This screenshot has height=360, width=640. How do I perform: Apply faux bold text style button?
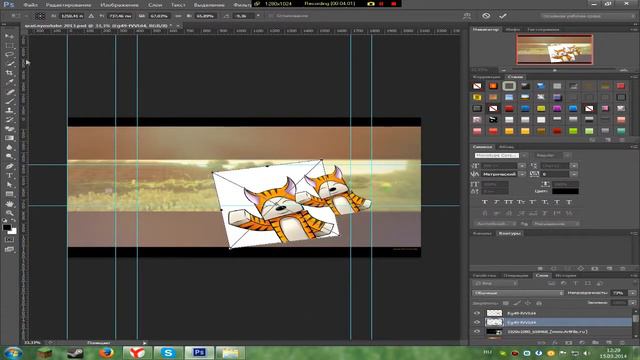(x=484, y=202)
